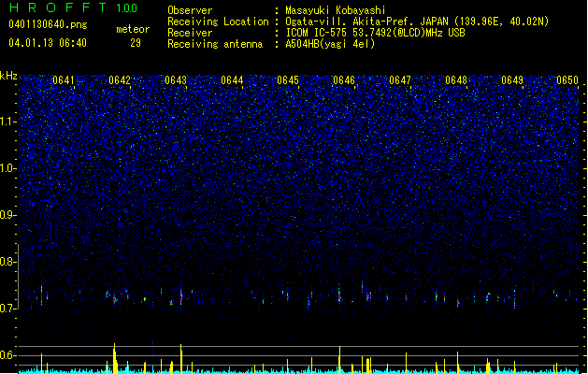Click the 0649 time marker
Screen dimensions: 588x374
click(512, 80)
